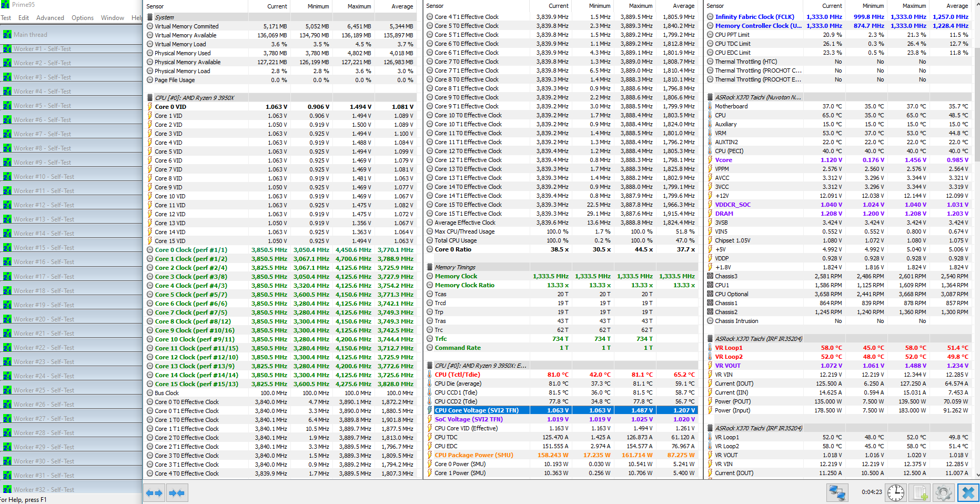Click the clock button to reset elapsed time
Viewport: 980px width, 504px height.
click(x=895, y=493)
